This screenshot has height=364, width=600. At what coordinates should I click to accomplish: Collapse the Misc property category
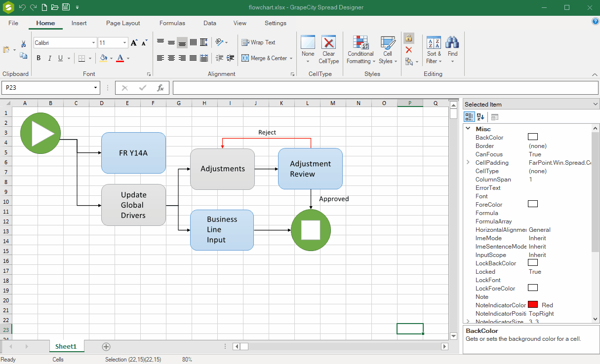pos(468,129)
